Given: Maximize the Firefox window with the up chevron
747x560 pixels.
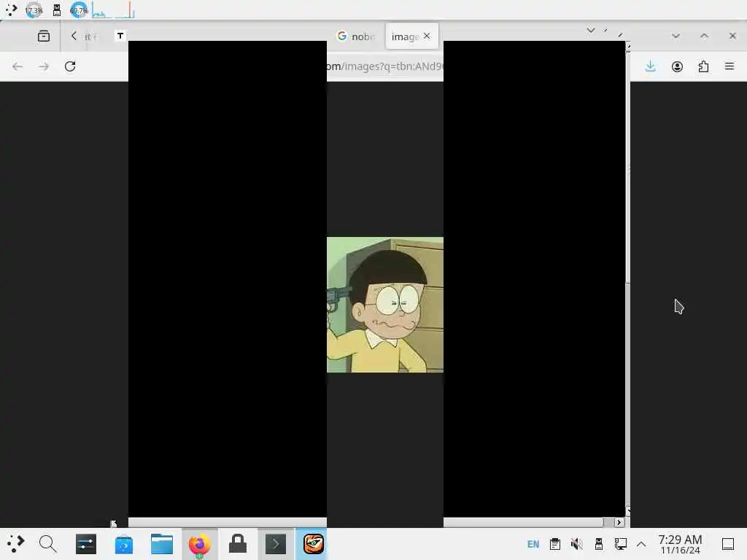Looking at the screenshot, I should pos(704,36).
